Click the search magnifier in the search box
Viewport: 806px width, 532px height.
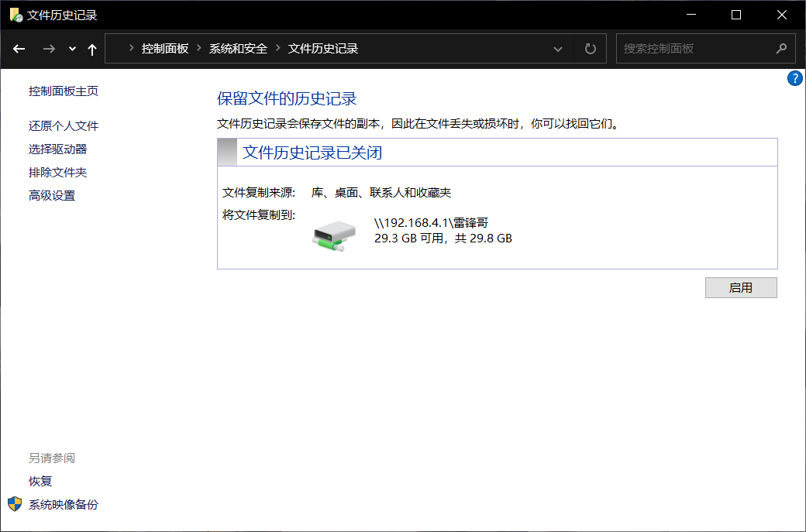coord(782,48)
